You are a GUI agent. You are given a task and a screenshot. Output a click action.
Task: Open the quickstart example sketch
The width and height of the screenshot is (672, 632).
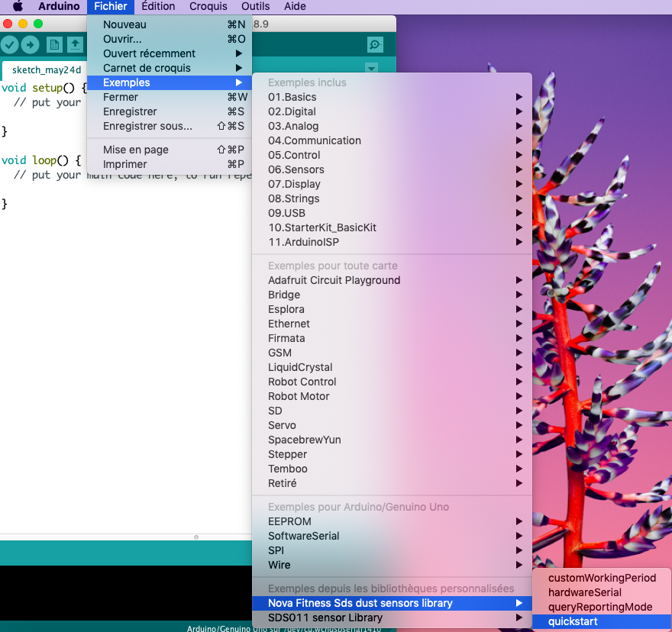tap(603, 622)
